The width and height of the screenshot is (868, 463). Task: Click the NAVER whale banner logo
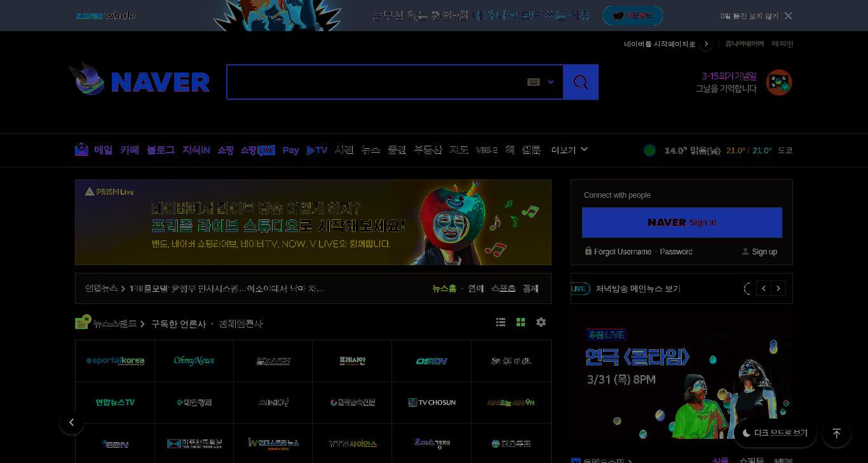pyautogui.click(x=105, y=15)
